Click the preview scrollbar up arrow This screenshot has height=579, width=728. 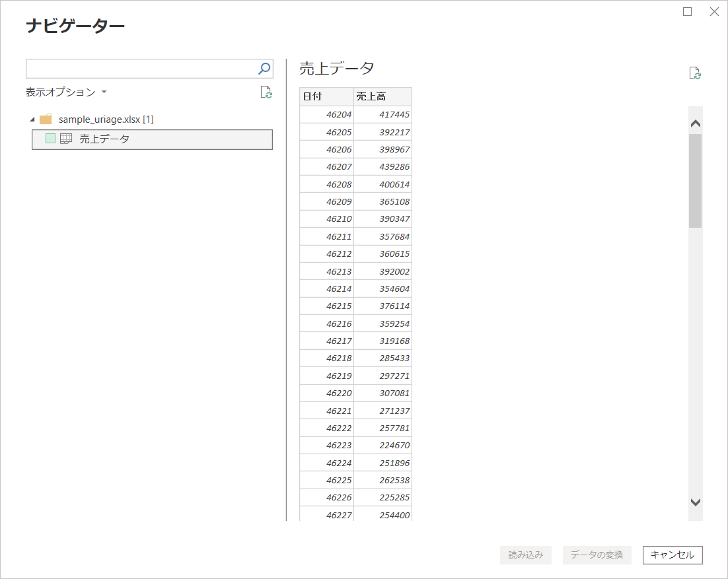point(696,123)
